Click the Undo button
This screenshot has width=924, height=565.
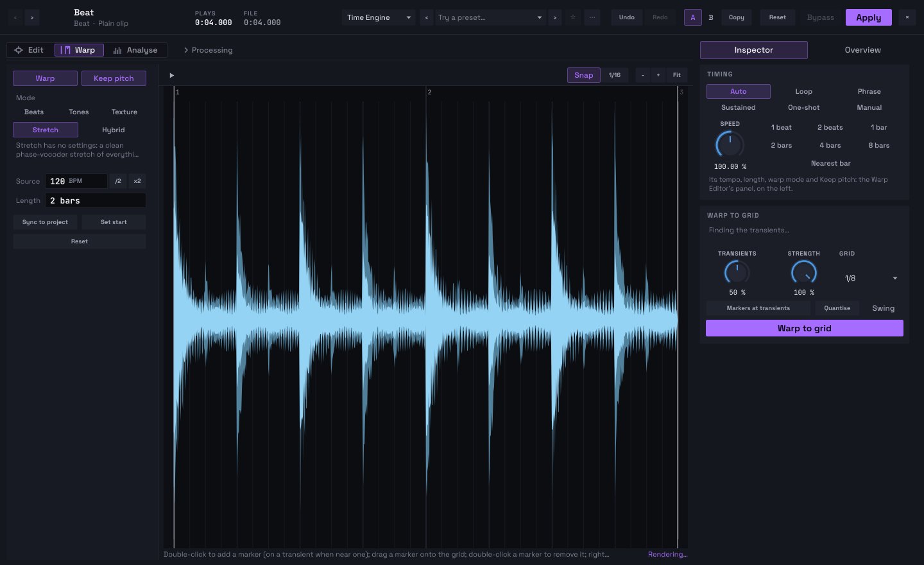pyautogui.click(x=627, y=18)
